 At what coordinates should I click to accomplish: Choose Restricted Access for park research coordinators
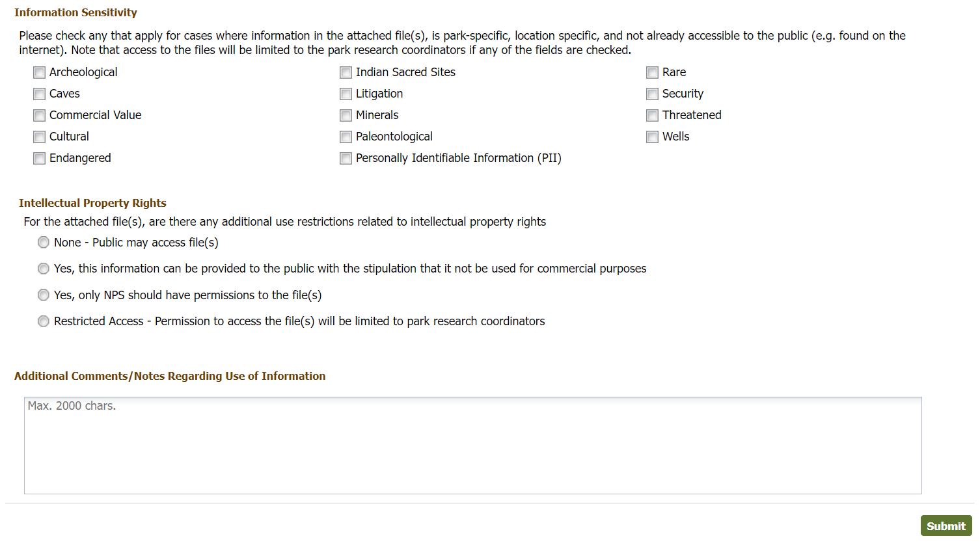pos(44,321)
